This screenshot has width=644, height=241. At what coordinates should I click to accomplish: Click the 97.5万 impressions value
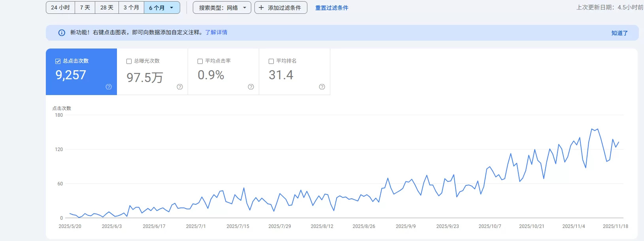pos(145,77)
